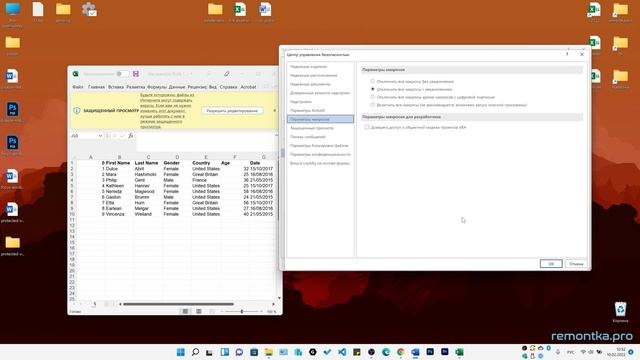Open Visual Studio Code from the taskbar
This screenshot has width=640, height=360.
[342, 352]
